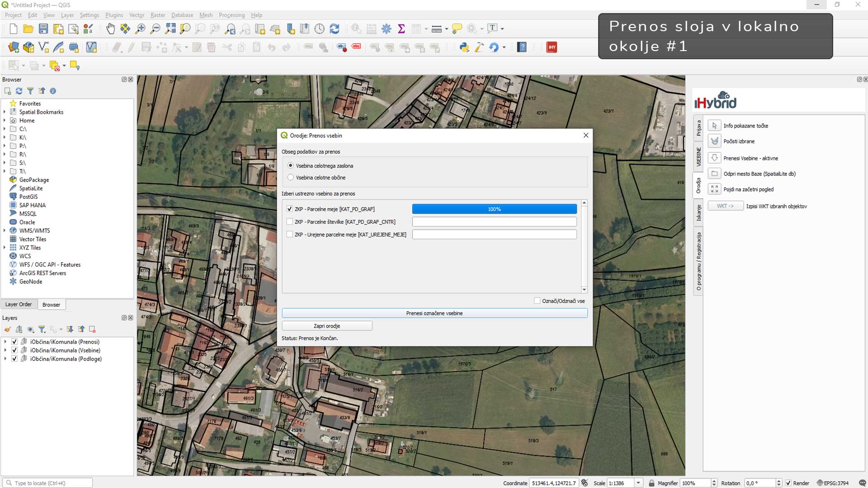The width and height of the screenshot is (868, 488).
Task: Switch to the Layer Order tab
Action: tap(19, 305)
